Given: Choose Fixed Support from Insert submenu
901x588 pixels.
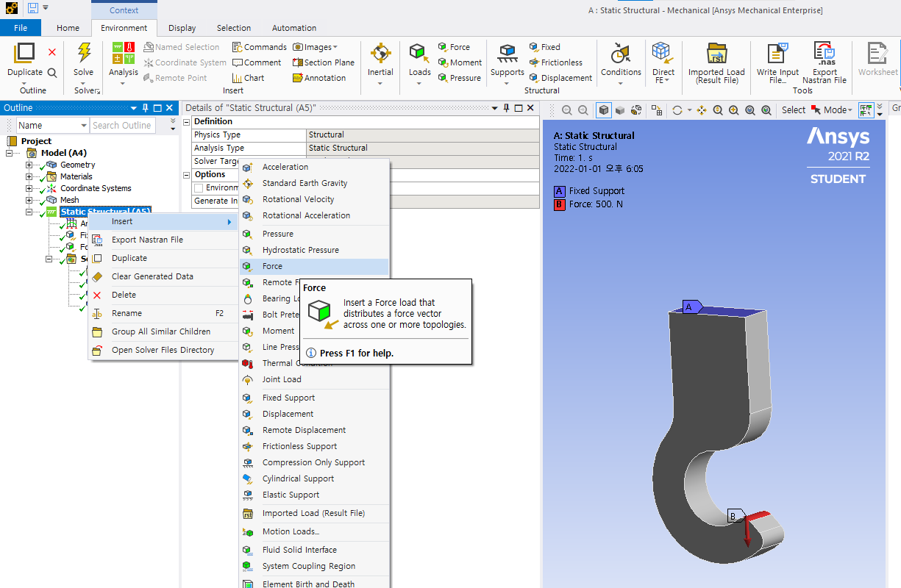Looking at the screenshot, I should (x=314, y=398).
